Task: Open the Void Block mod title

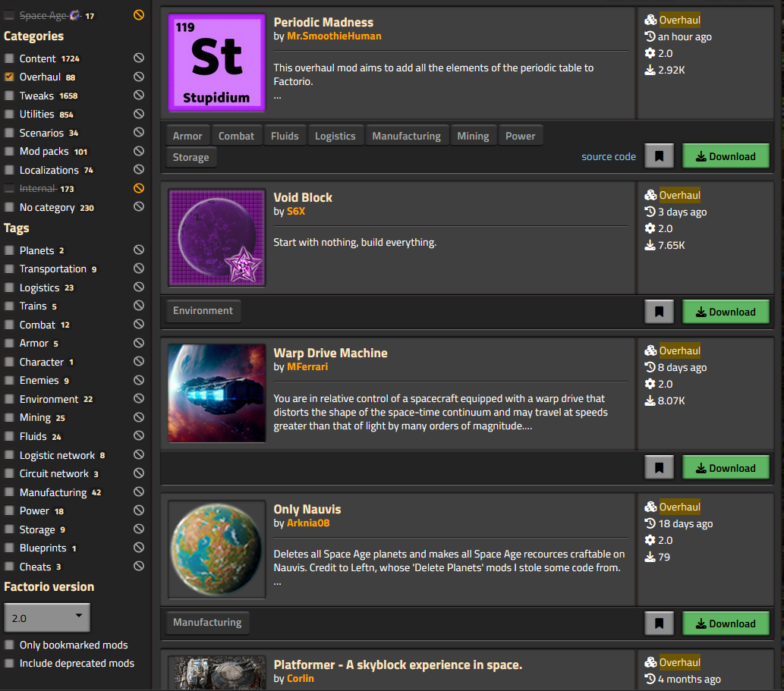Action: (x=303, y=197)
